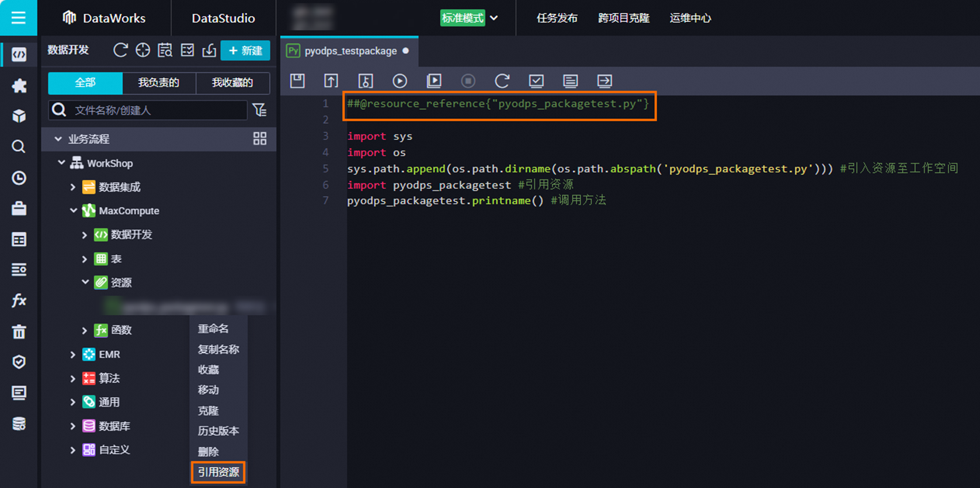Run the script with the play icon

point(400,81)
